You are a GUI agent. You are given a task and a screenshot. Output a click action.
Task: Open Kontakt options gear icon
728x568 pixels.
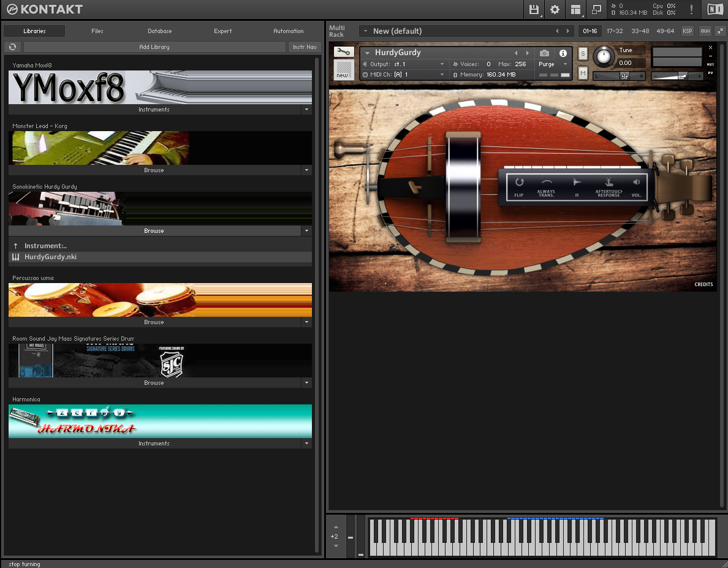pyautogui.click(x=555, y=9)
